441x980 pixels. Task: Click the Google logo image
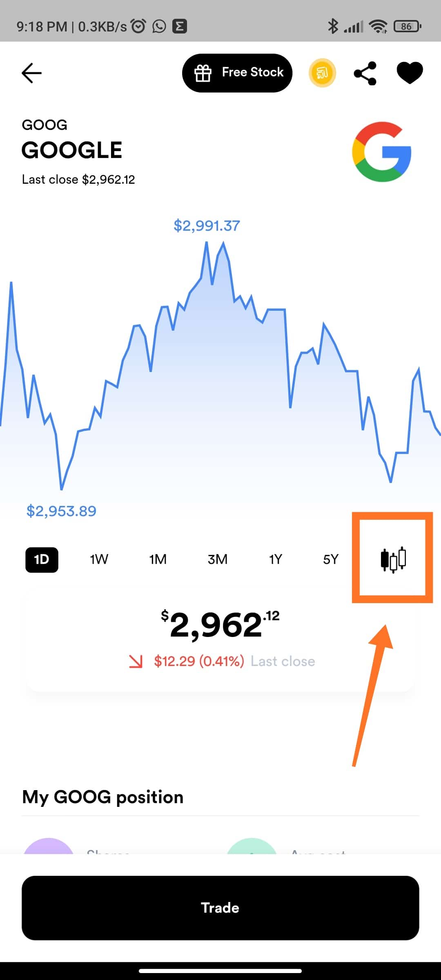tap(382, 151)
